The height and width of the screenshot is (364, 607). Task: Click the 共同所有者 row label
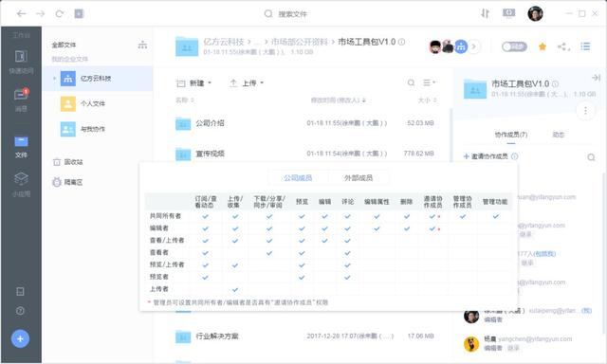165,216
